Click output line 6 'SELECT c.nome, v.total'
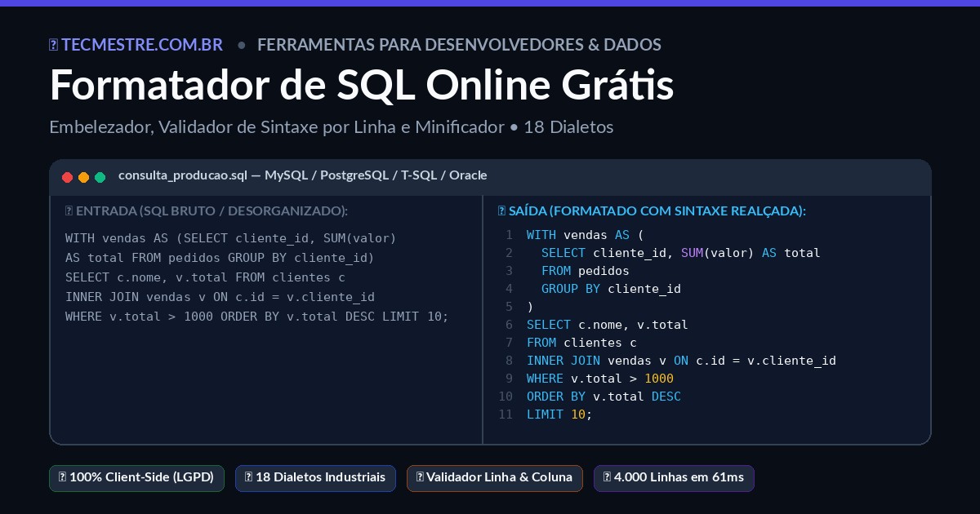The width and height of the screenshot is (980, 514). point(608,325)
